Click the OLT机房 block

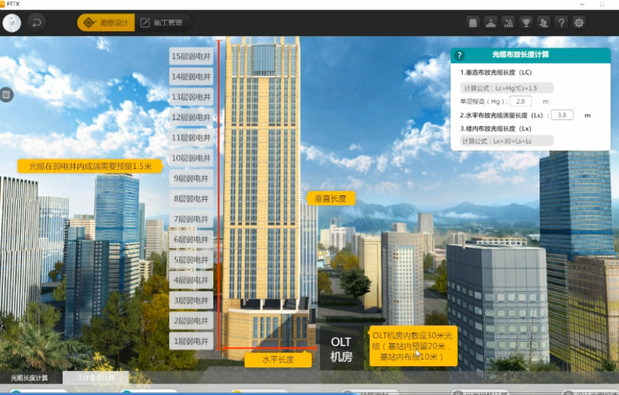[341, 349]
